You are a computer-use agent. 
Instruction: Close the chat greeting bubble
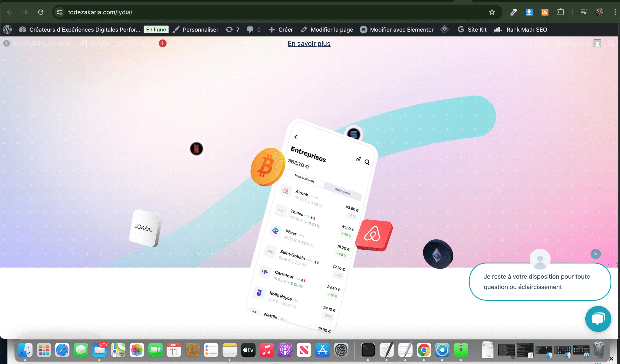tap(596, 254)
